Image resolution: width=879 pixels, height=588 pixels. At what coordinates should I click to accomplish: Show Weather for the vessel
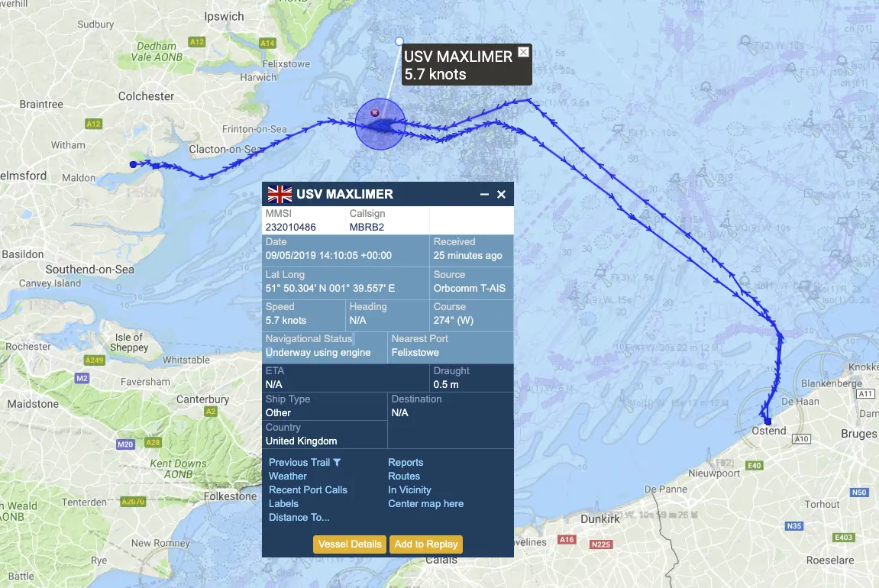288,476
